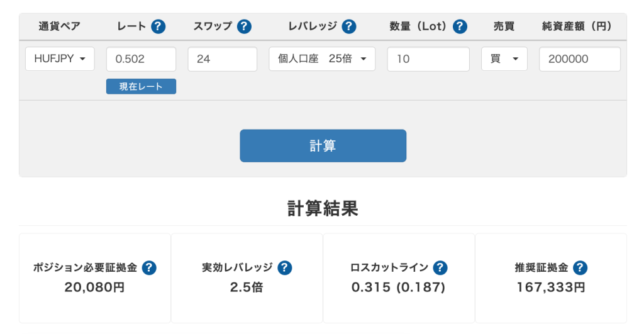
Task: Click the 20,080円 required margin value
Action: tap(94, 287)
